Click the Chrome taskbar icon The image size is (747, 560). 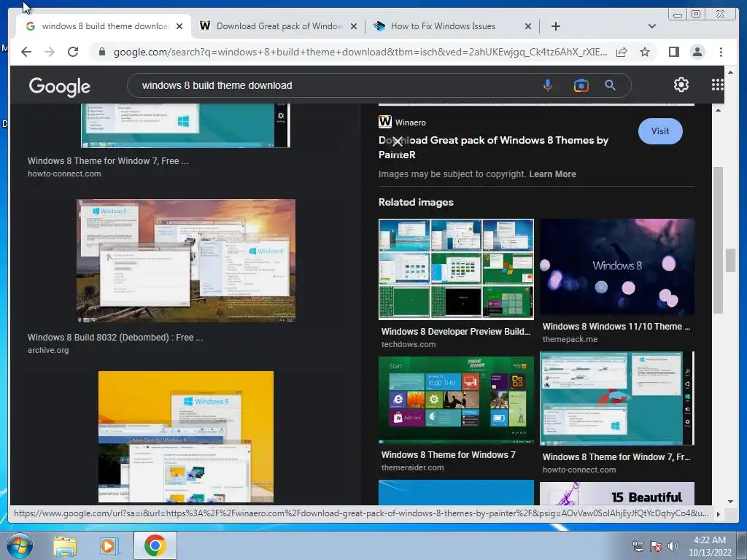pyautogui.click(x=155, y=545)
